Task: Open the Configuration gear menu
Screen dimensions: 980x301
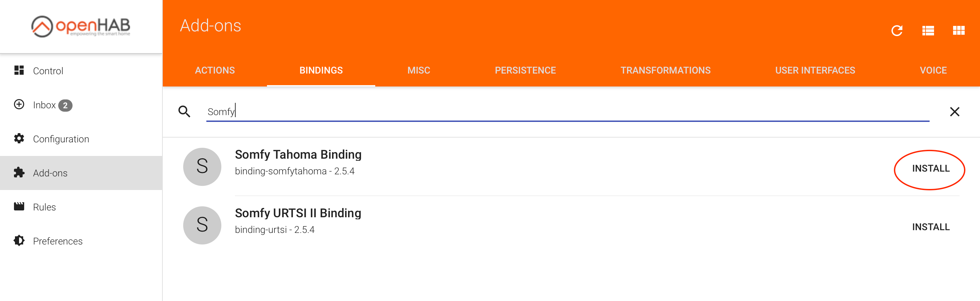Action: coord(61,139)
